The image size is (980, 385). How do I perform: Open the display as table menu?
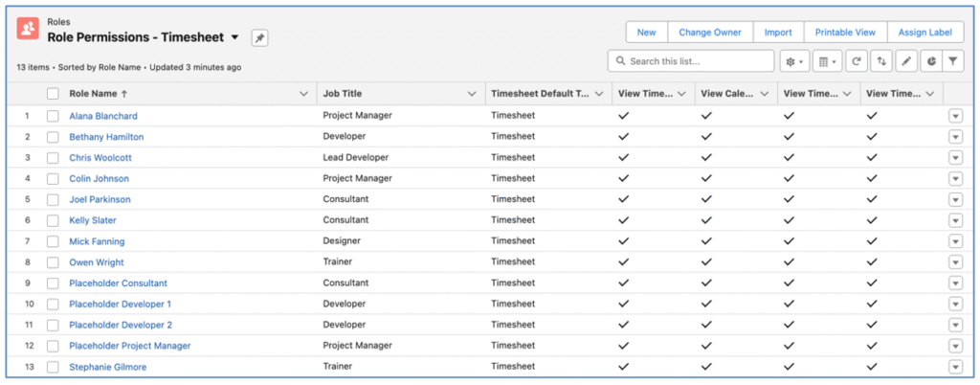[828, 61]
